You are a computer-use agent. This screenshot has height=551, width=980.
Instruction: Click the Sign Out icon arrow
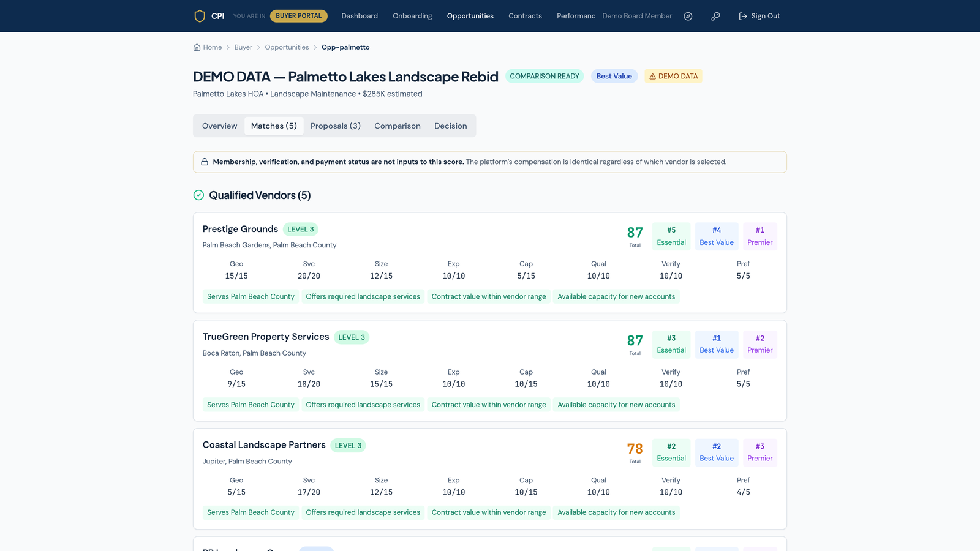pos(743,17)
